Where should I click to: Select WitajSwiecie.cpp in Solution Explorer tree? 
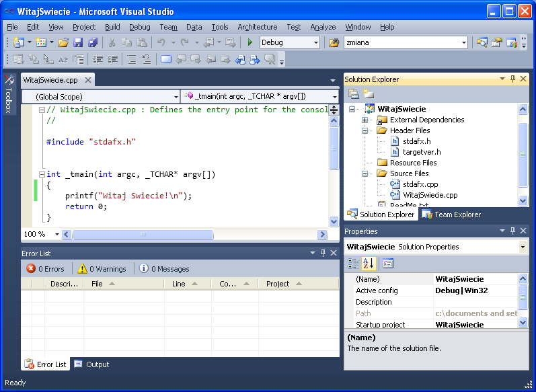coord(430,195)
